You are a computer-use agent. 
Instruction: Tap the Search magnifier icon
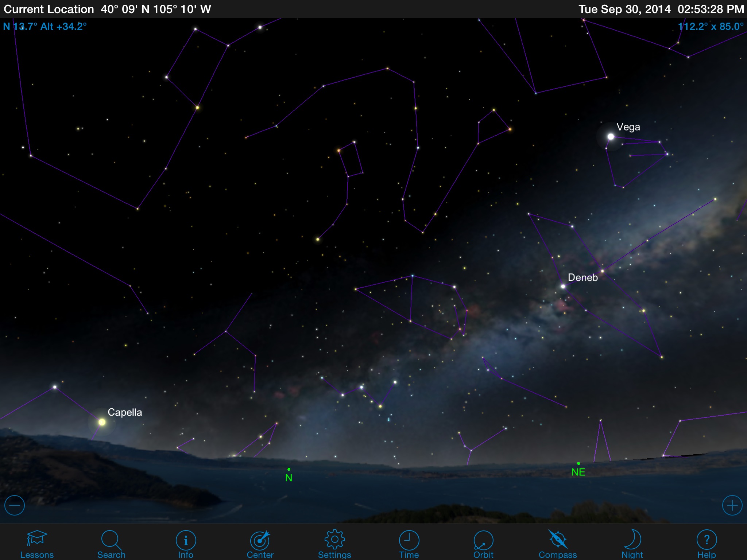(x=111, y=540)
